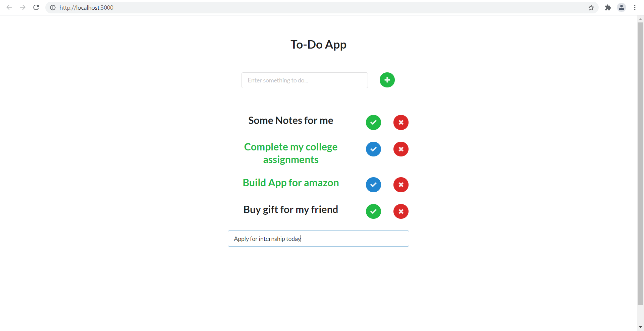Delete 'Complete my college assignments' item
644x331 pixels.
[401, 149]
